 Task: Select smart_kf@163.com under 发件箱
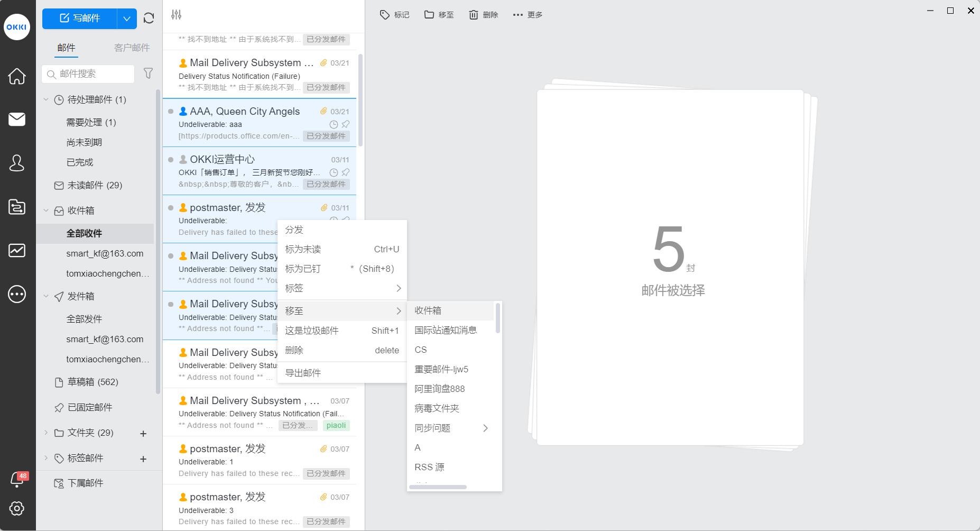(x=95, y=339)
